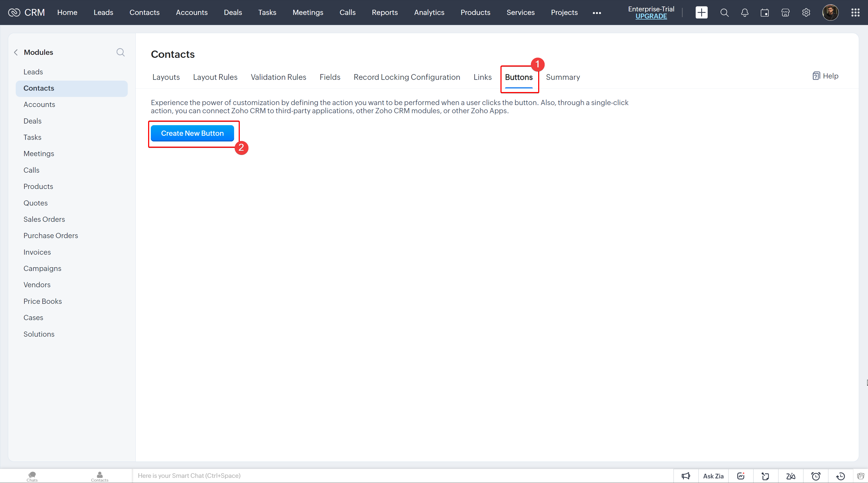Open the apps grid launcher
The width and height of the screenshot is (868, 483).
click(855, 12)
